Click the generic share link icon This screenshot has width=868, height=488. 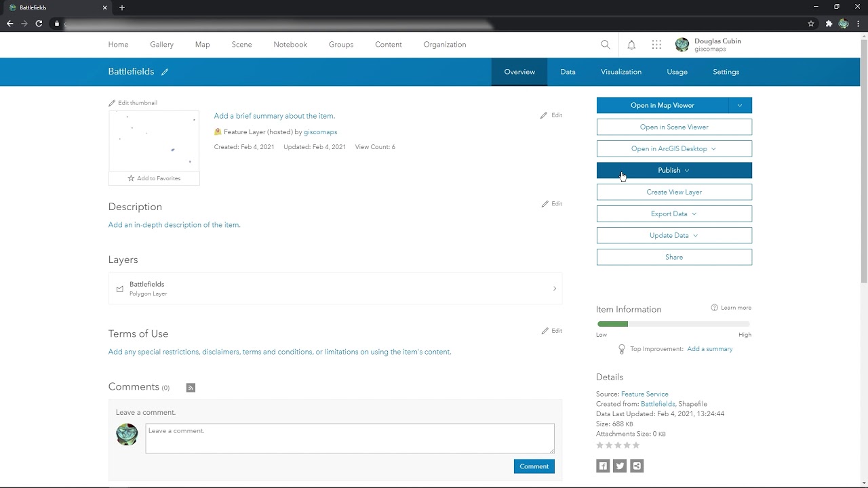coord(637,466)
